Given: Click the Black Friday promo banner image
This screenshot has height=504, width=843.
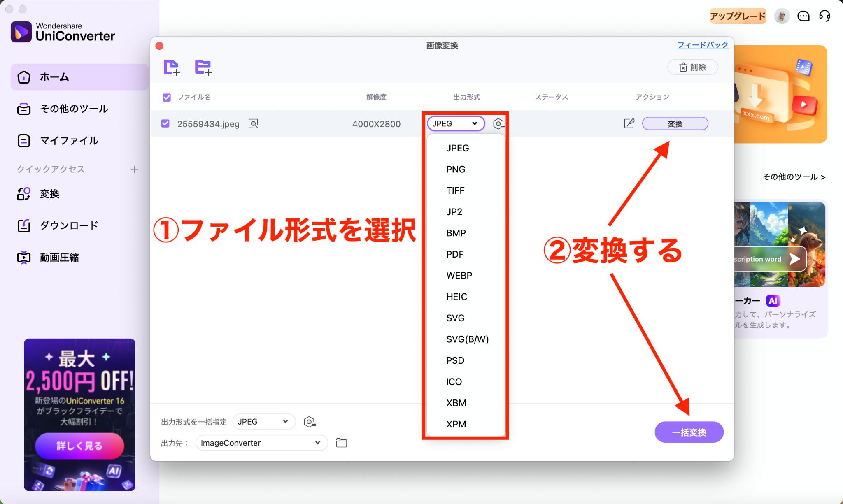Looking at the screenshot, I should tap(79, 415).
